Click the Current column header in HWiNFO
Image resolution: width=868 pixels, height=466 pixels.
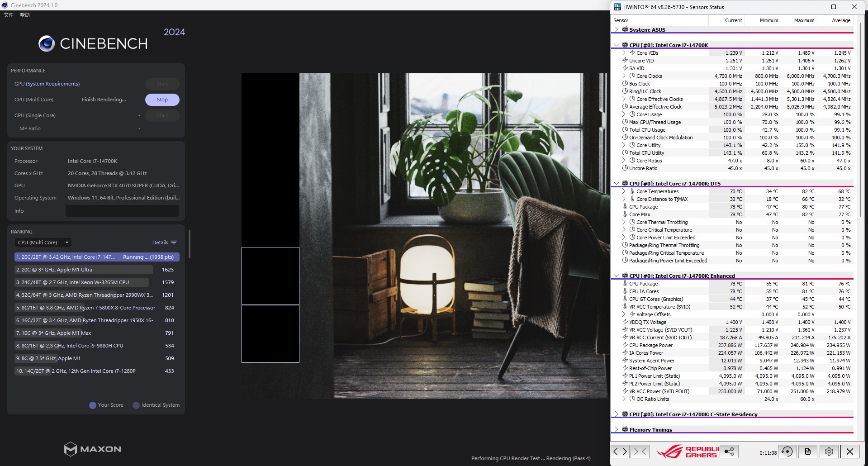(726, 20)
